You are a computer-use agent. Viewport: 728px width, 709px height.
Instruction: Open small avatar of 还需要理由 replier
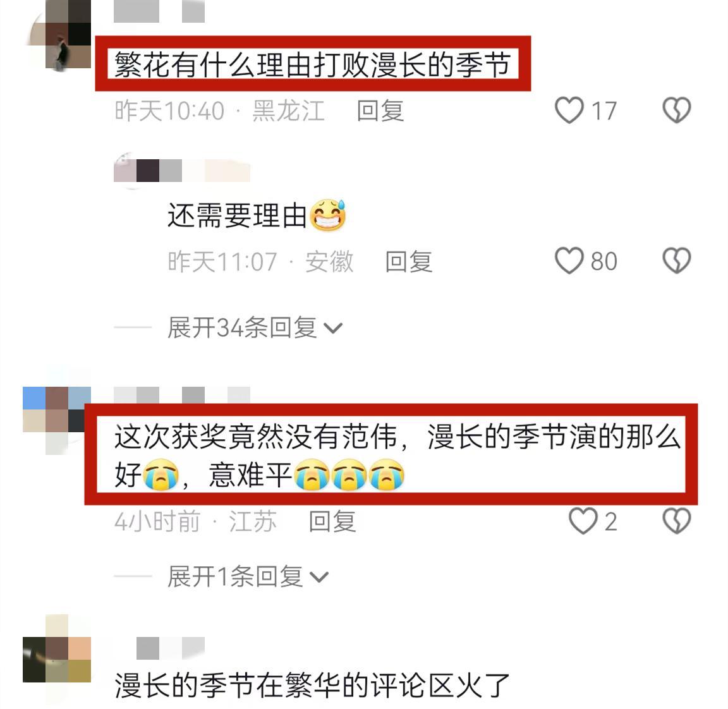tap(125, 171)
